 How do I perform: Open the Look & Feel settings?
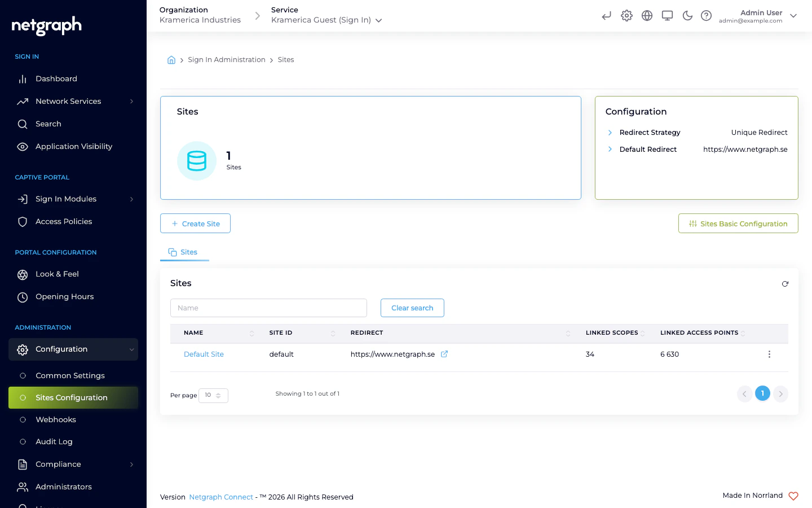57,274
